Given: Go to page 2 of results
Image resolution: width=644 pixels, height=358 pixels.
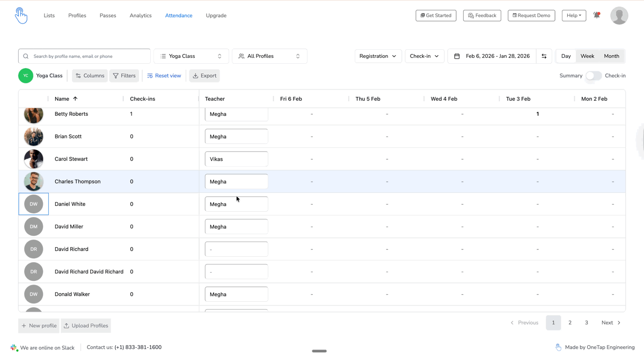Looking at the screenshot, I should 570,323.
